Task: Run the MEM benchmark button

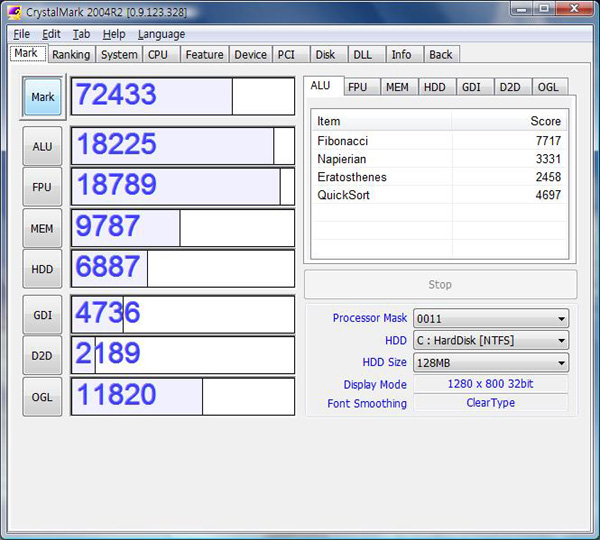Action: (42, 228)
